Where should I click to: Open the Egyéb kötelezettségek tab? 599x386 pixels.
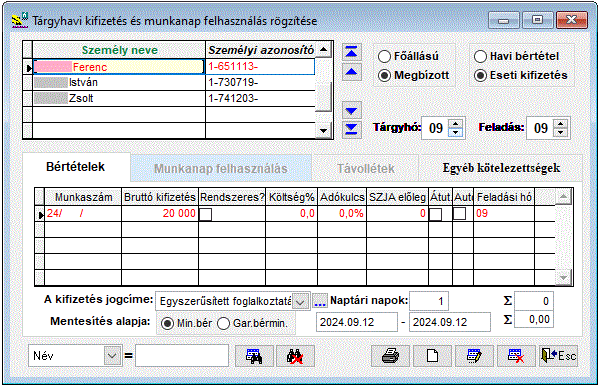pos(501,168)
